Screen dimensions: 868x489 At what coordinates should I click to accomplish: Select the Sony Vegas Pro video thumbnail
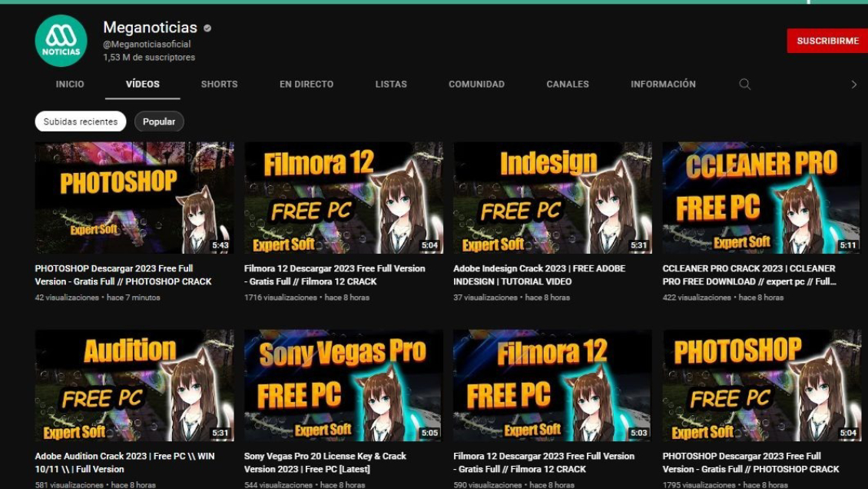coord(343,384)
